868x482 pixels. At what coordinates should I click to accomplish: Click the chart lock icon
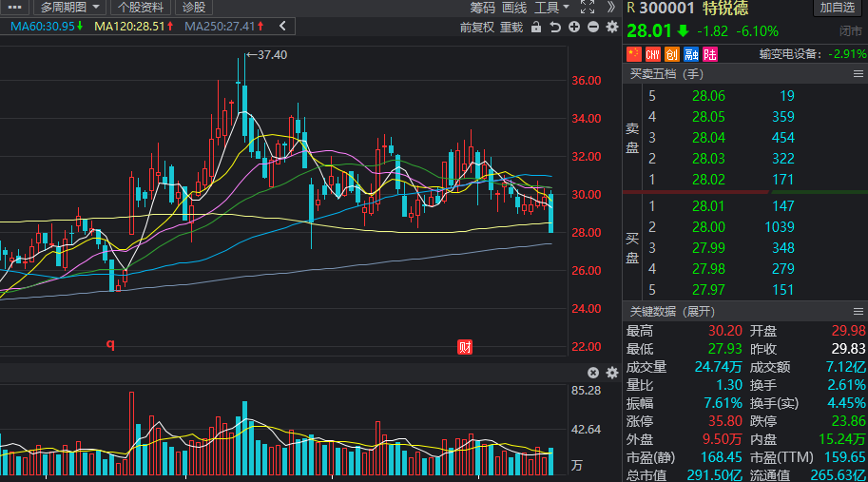point(536,27)
